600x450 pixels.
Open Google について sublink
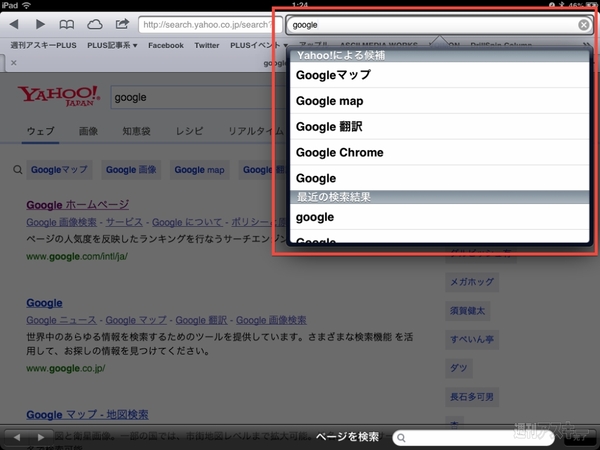coord(187,222)
